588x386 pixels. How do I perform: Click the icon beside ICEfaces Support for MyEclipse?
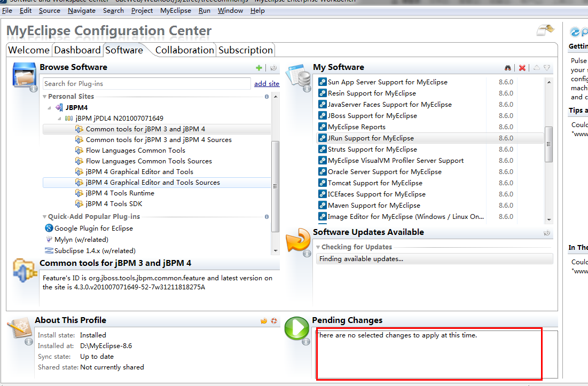pos(322,194)
